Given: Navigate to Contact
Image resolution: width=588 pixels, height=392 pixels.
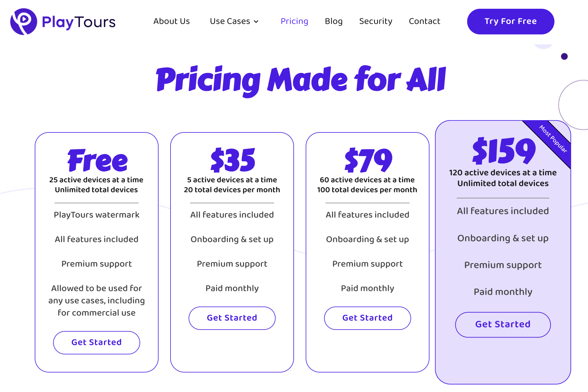Looking at the screenshot, I should (425, 21).
